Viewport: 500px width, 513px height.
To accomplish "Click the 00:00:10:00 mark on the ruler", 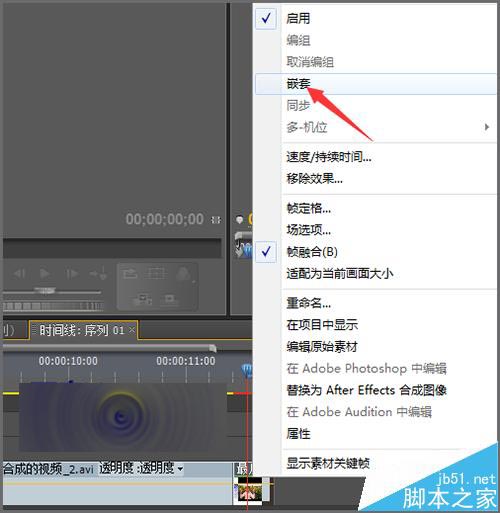I will pos(68,361).
